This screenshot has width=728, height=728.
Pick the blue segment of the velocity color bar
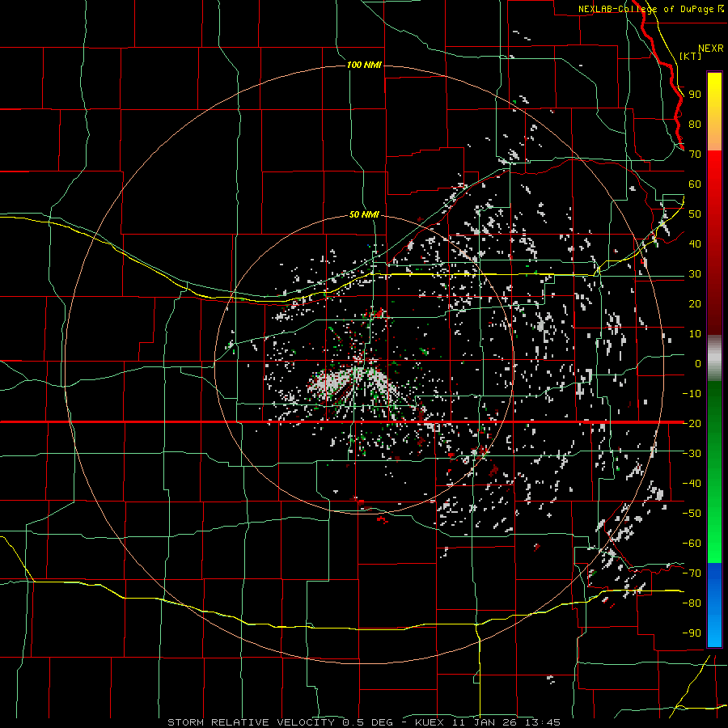(714, 605)
